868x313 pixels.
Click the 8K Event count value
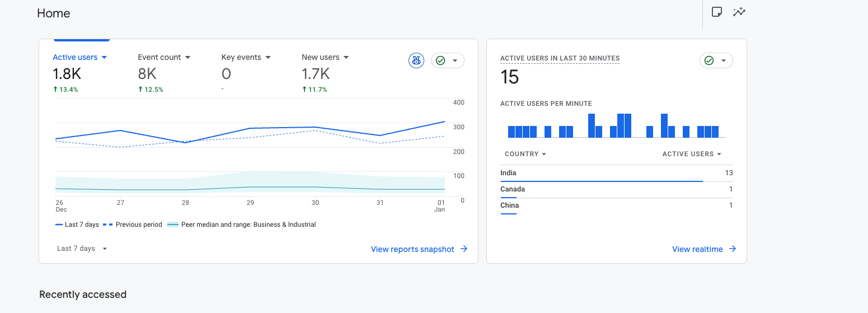[147, 74]
